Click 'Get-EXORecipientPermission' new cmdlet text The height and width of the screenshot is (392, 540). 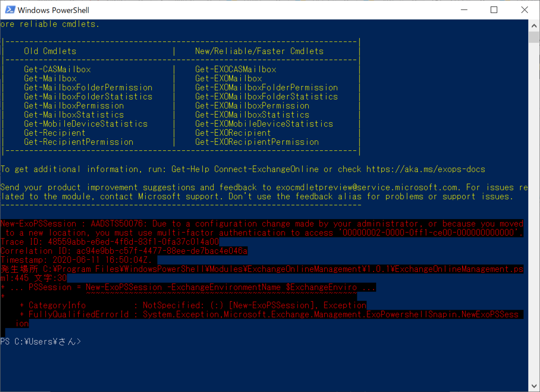257,142
